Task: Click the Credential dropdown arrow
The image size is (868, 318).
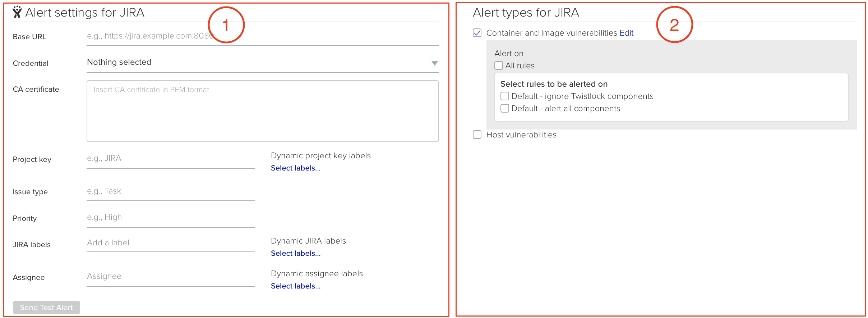Action: [434, 63]
